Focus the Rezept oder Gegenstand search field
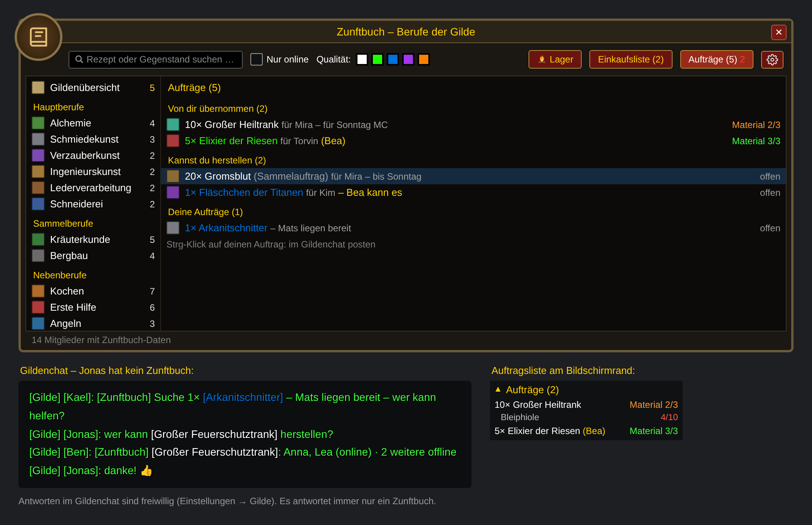Screen dimensions: 812x525 pos(156,59)
